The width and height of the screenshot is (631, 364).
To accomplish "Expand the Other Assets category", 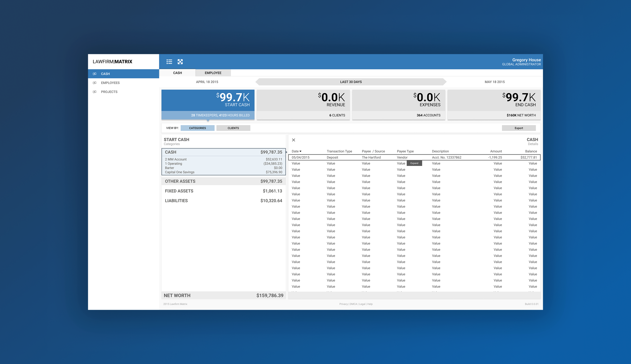I will pos(223,181).
